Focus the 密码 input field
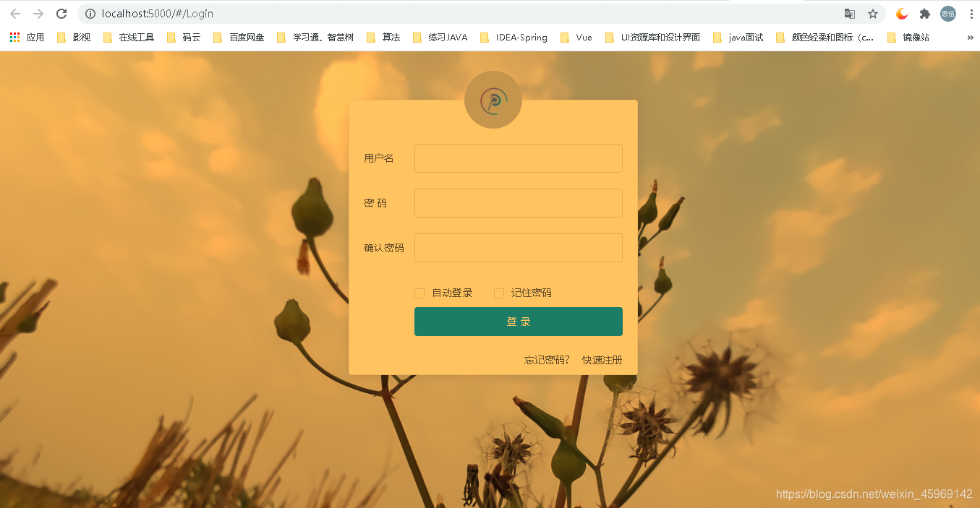 click(x=519, y=203)
